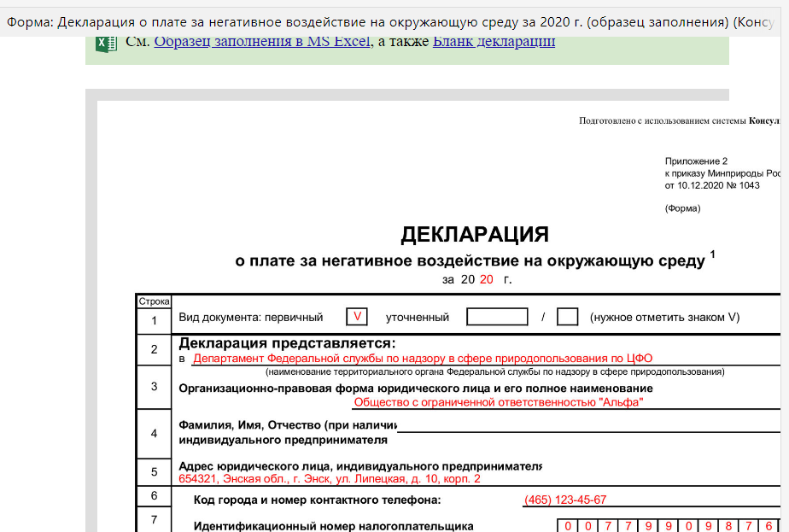The image size is (789, 532).
Task: Click the Строка column header cell
Action: pyautogui.click(x=154, y=301)
